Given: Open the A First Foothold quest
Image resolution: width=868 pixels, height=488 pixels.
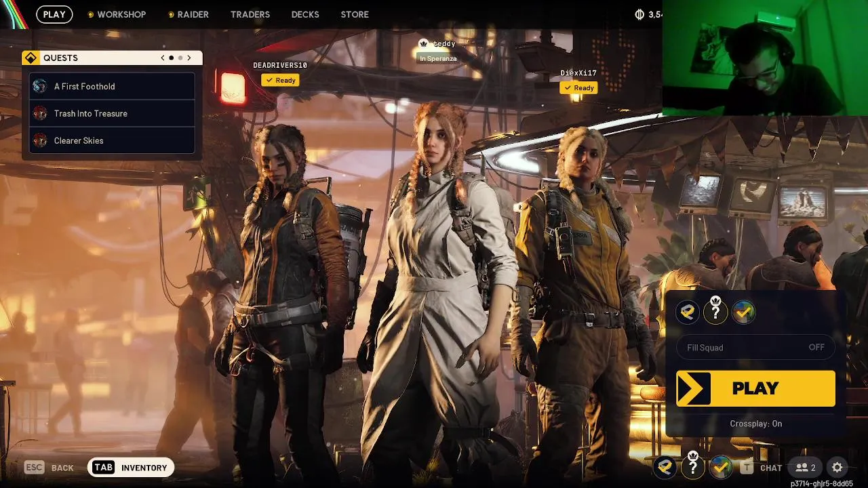Looking at the screenshot, I should (113, 86).
